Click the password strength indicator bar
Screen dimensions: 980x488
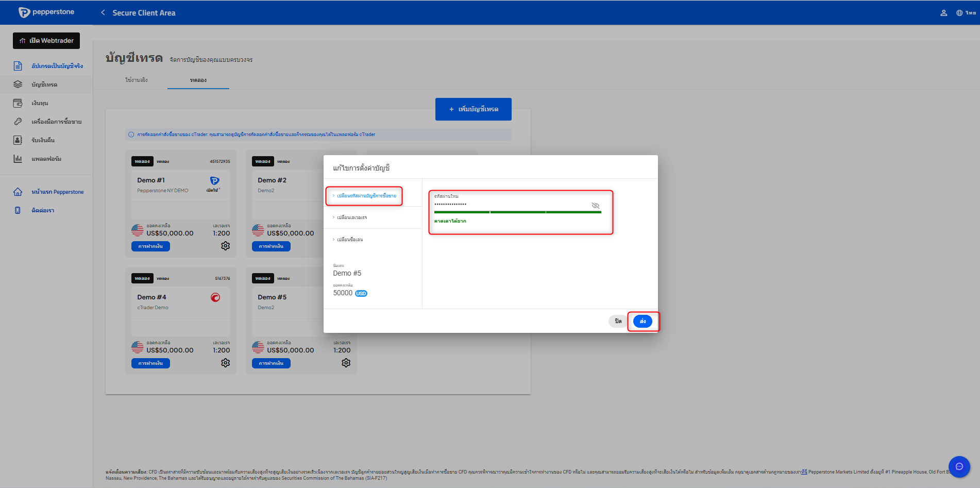coord(517,212)
